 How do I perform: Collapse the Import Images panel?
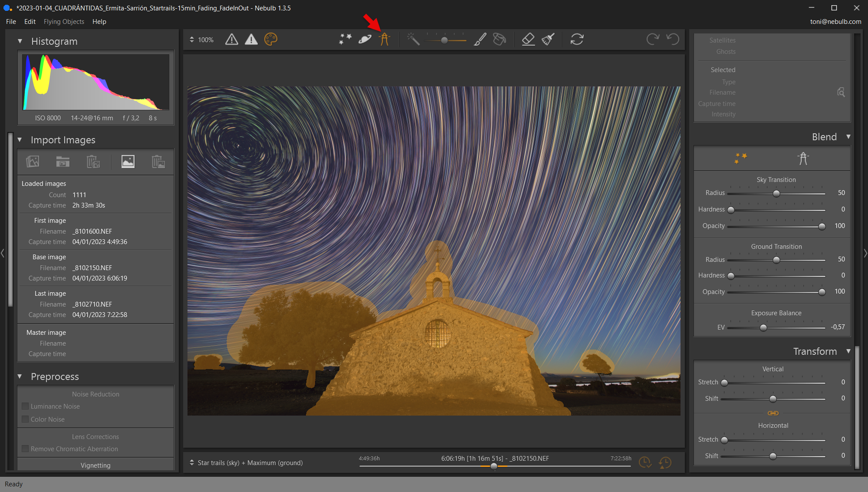[x=20, y=140]
